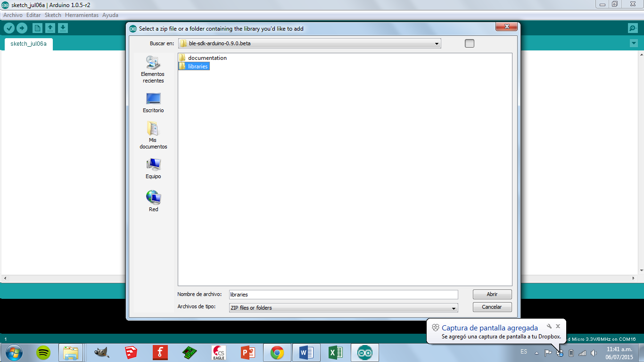Select Elementos recientes in dialog sidebar

pyautogui.click(x=153, y=69)
